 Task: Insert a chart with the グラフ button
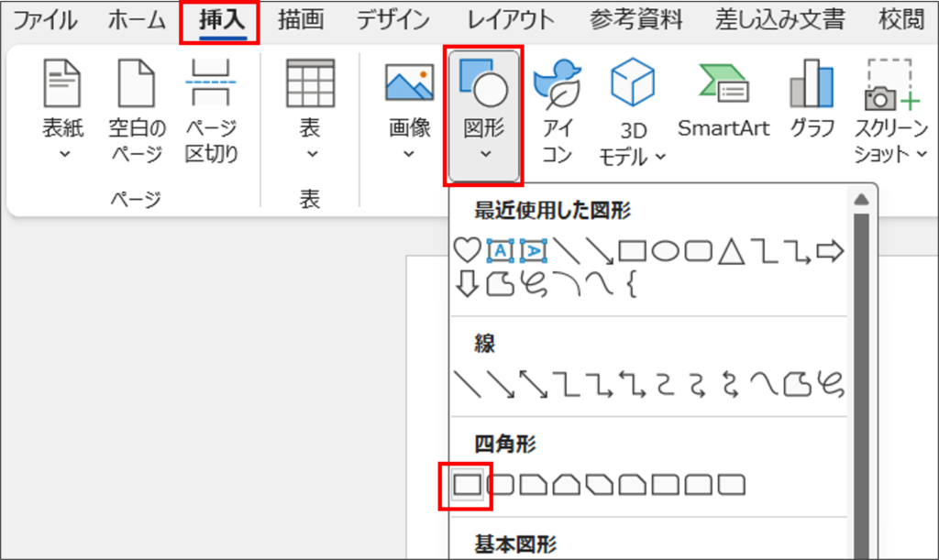point(812,101)
